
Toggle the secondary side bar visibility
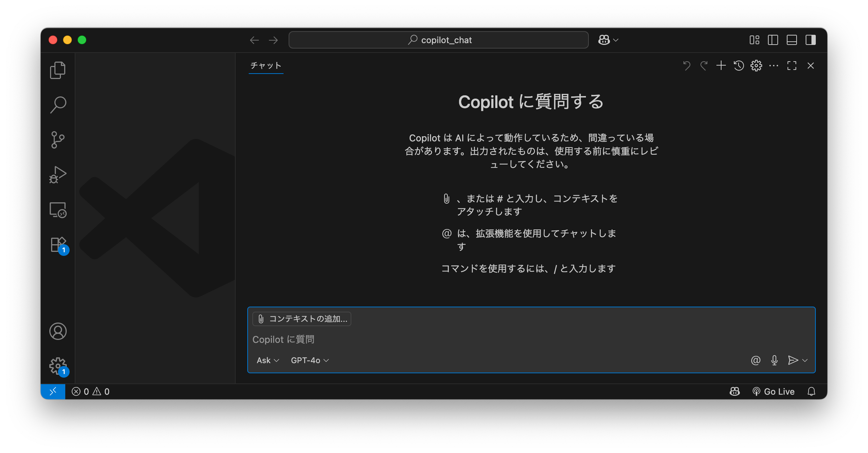click(811, 40)
